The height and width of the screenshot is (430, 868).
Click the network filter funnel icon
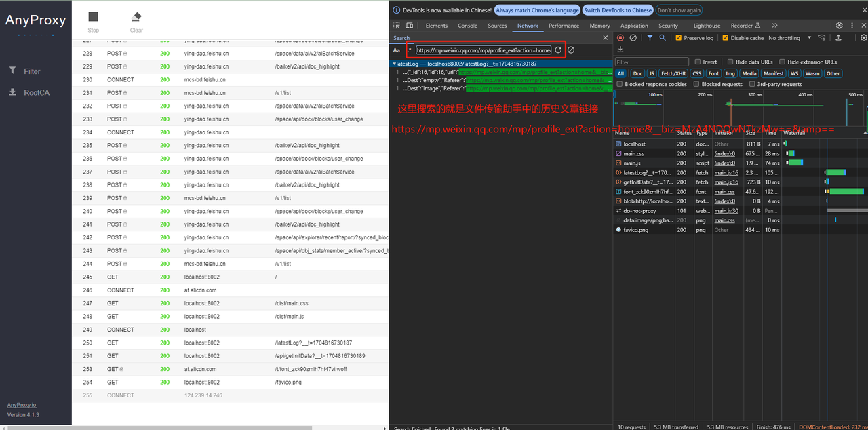pyautogui.click(x=650, y=38)
